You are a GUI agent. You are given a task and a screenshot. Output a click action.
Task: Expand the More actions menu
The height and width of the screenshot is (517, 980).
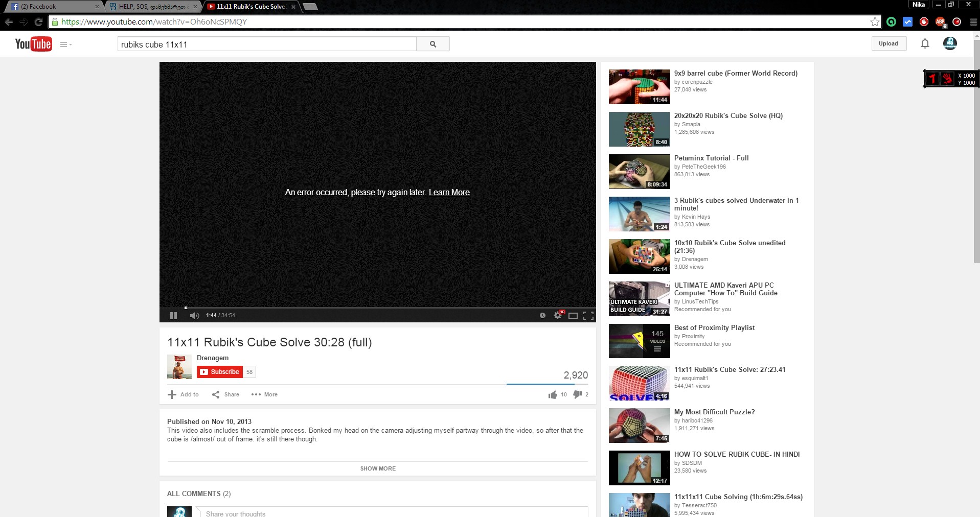pos(264,394)
